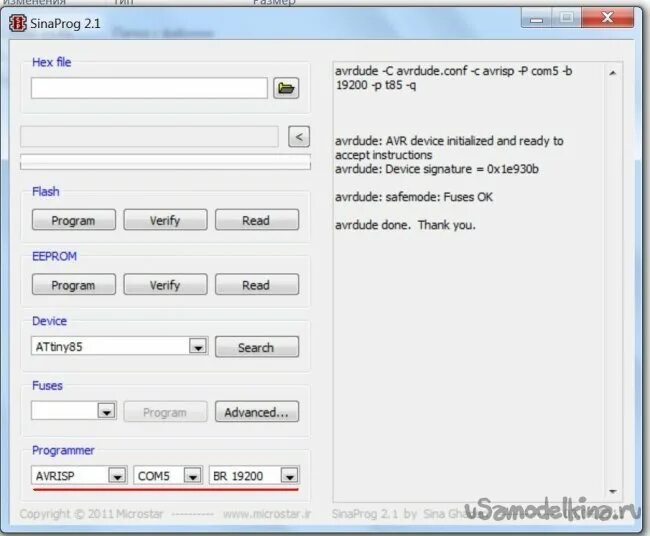Verify the Flash memory
650x536 pixels.
pos(165,220)
